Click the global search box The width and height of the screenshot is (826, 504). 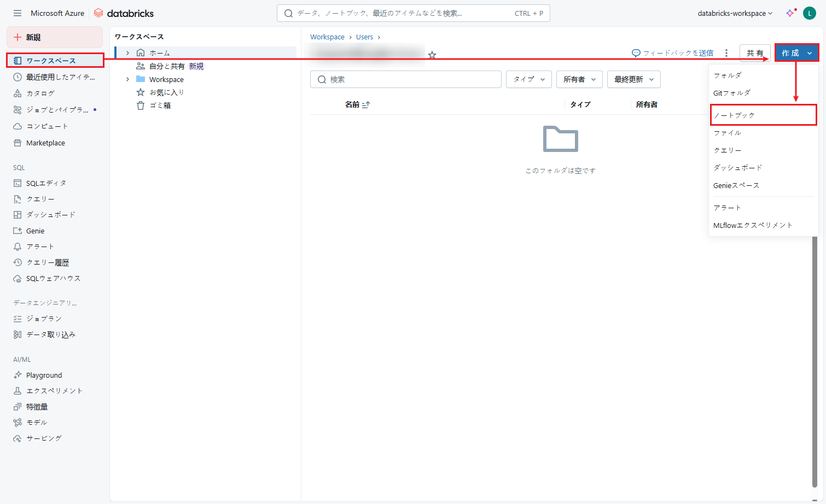414,13
